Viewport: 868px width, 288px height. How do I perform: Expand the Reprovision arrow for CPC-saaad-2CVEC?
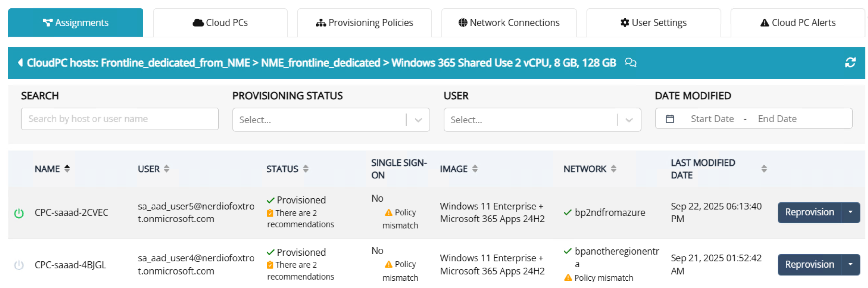coord(850,212)
